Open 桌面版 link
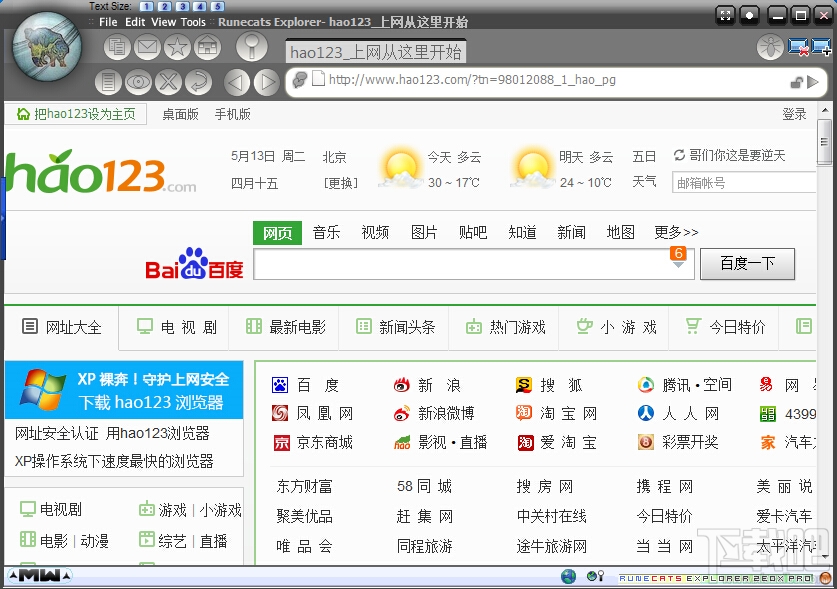This screenshot has width=837, height=589. click(180, 114)
